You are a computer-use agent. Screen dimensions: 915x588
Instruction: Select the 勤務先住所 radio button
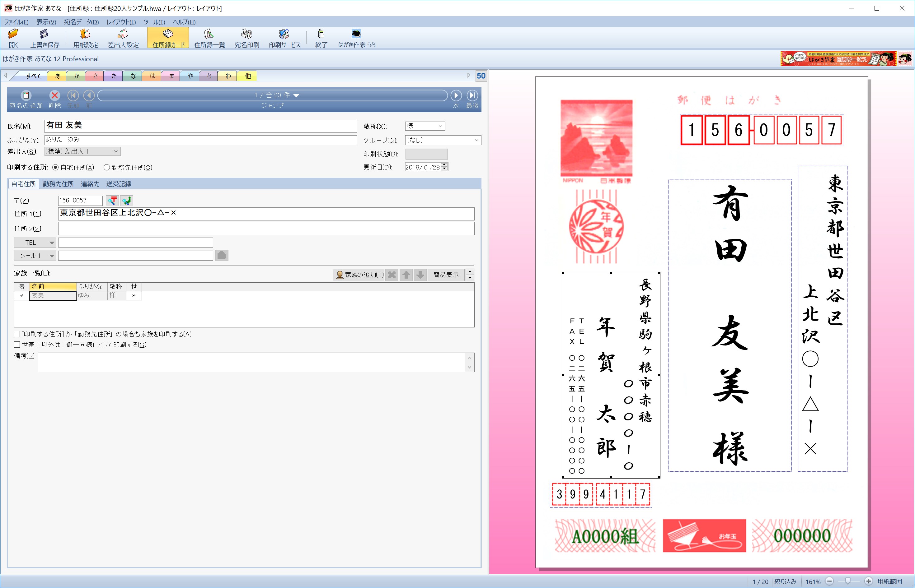point(107,167)
